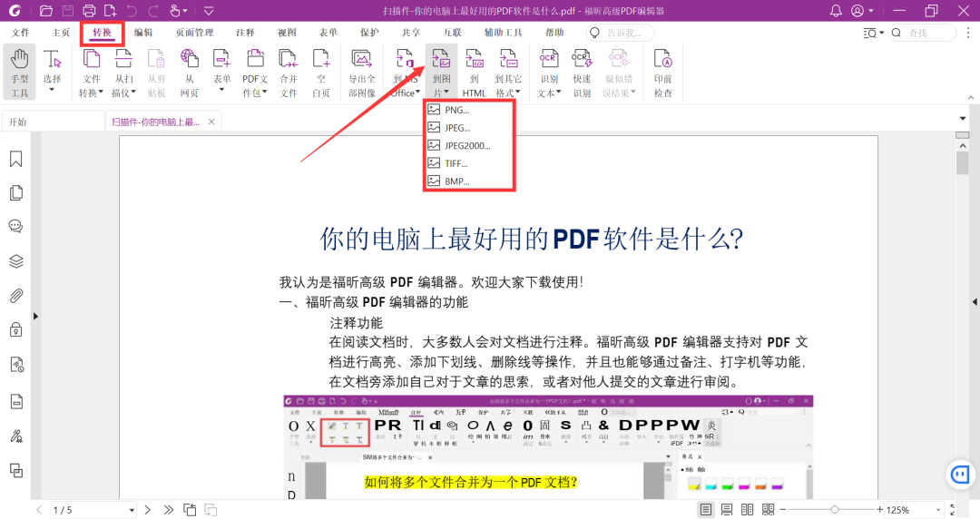
Task: Click 从扫描仪 scan to PDF
Action: [123, 73]
